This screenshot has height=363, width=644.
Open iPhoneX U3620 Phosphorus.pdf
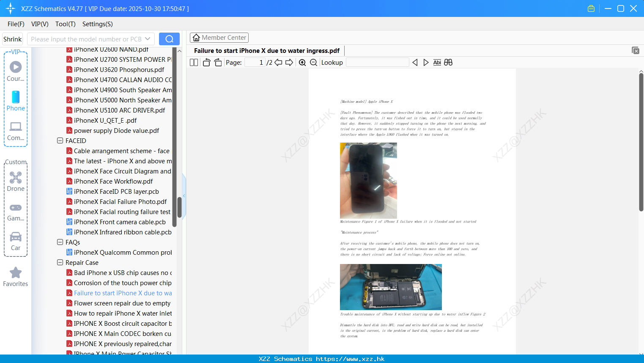(x=119, y=69)
